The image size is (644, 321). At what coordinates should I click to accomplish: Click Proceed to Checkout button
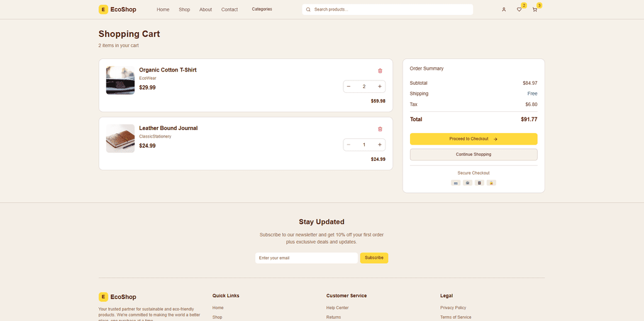tap(474, 139)
